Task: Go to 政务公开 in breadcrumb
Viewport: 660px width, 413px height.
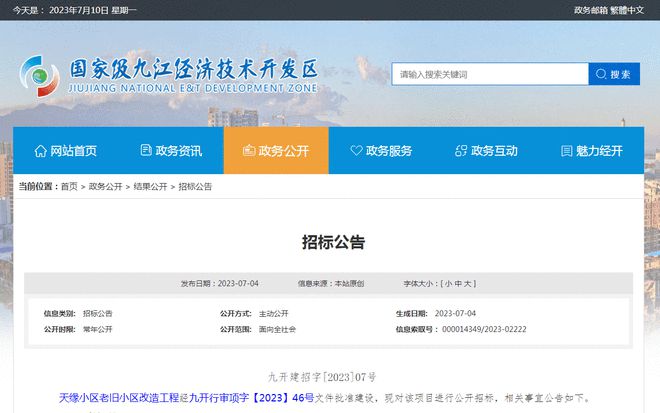Action: [105, 187]
